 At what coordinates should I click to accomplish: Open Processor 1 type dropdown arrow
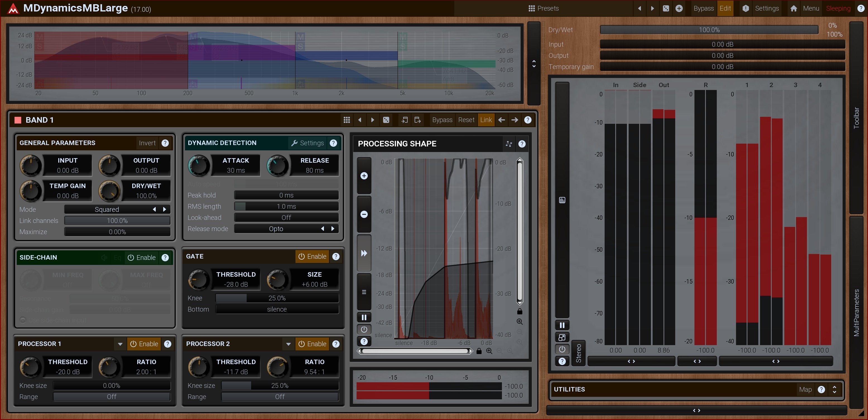[120, 344]
